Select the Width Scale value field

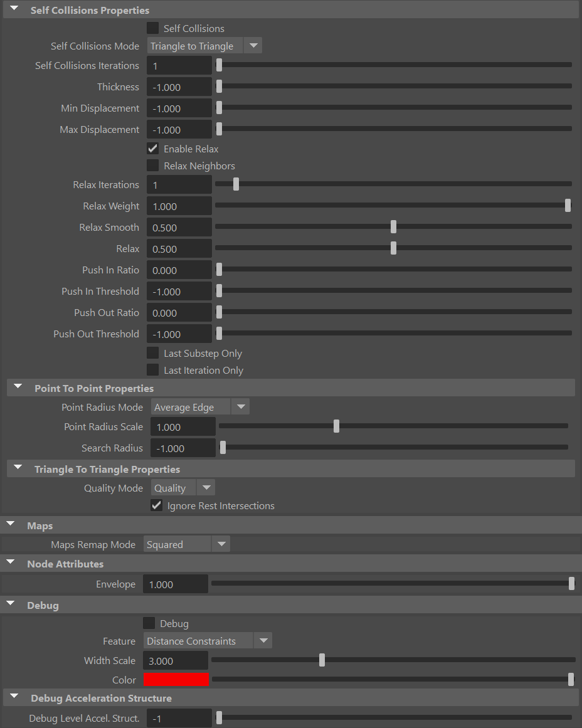pos(175,660)
